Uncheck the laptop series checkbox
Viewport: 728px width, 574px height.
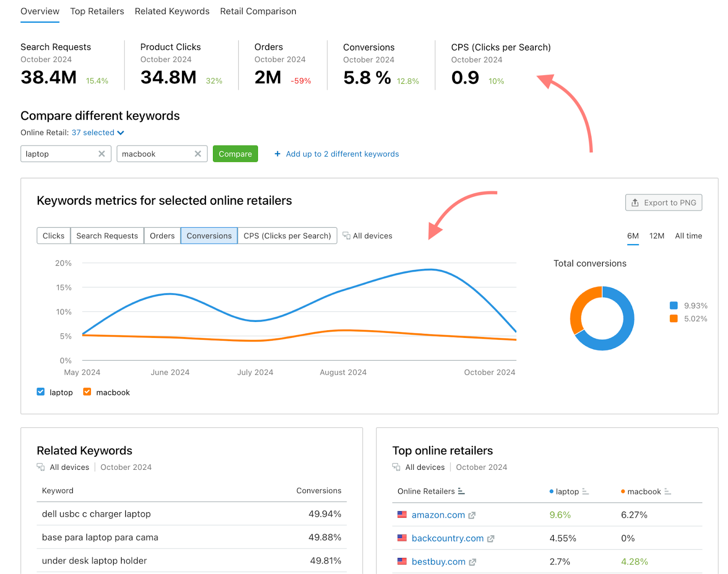[41, 392]
